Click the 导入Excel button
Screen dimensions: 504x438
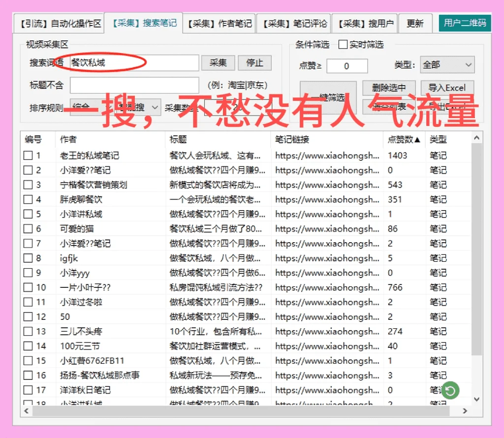[x=447, y=88]
